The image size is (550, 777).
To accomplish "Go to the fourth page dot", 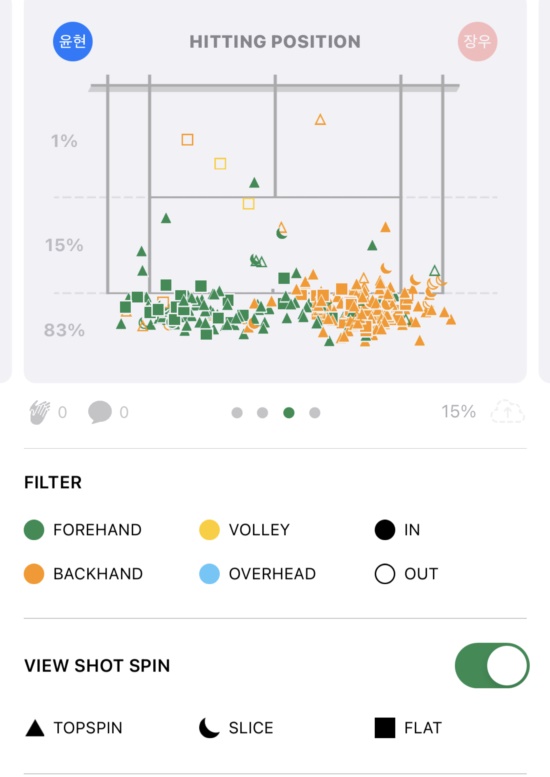I will pos(315,413).
